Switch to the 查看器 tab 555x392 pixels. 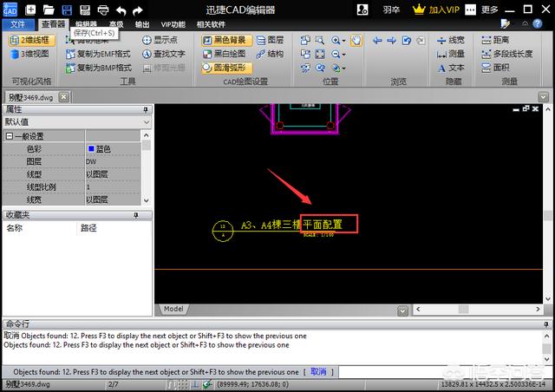[54, 24]
